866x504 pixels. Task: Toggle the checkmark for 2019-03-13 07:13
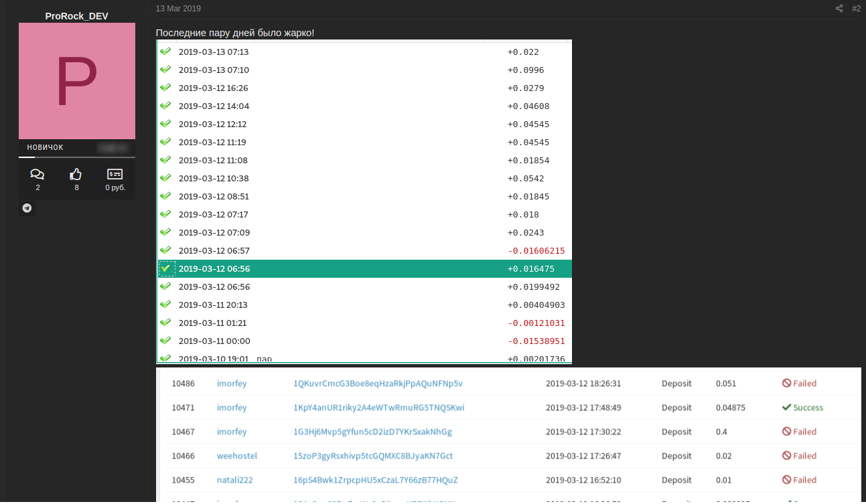[166, 52]
